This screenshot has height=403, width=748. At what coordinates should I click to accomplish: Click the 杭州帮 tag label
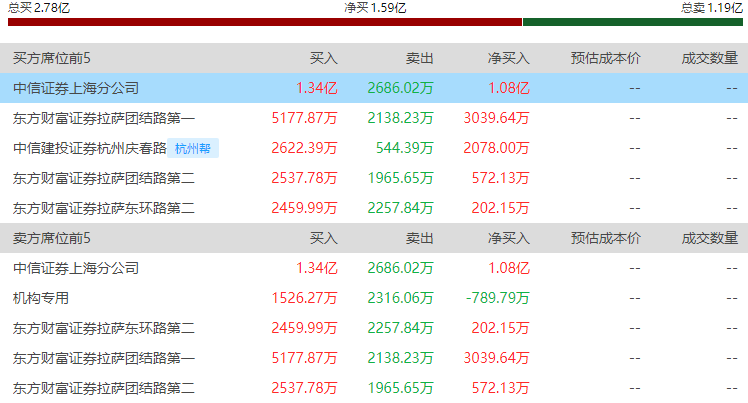click(193, 148)
